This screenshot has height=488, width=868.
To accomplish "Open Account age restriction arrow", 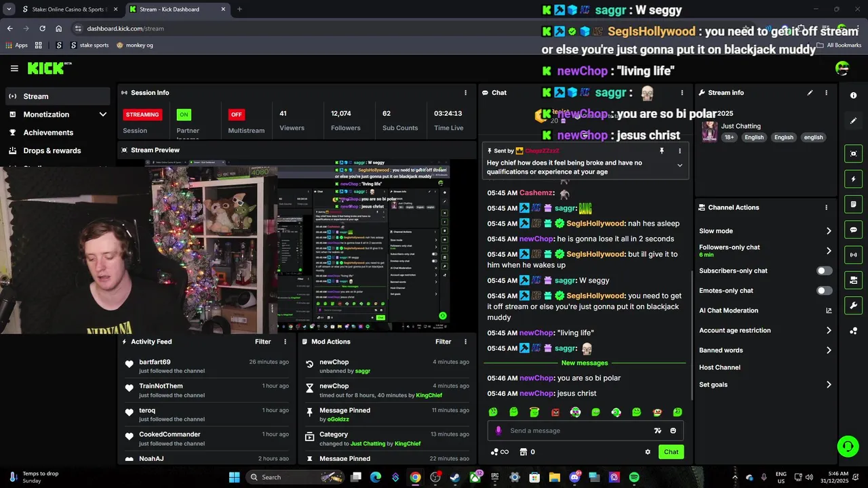I will [x=829, y=331].
